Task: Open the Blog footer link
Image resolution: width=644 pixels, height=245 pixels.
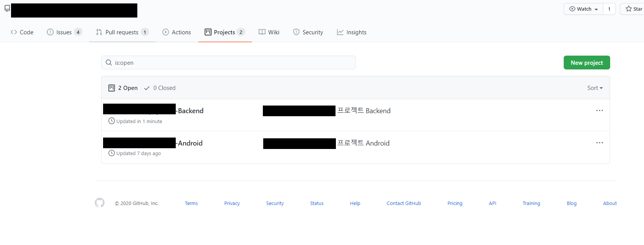Action: point(572,203)
